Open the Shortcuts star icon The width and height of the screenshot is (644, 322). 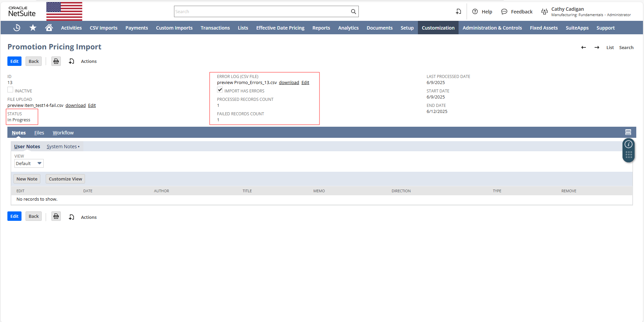tap(33, 28)
